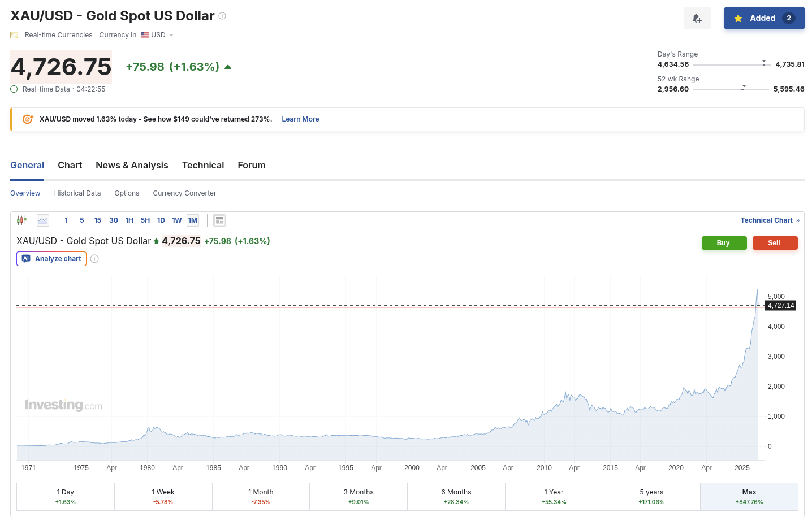
Task: Expand the USD currency dropdown
Action: [171, 35]
